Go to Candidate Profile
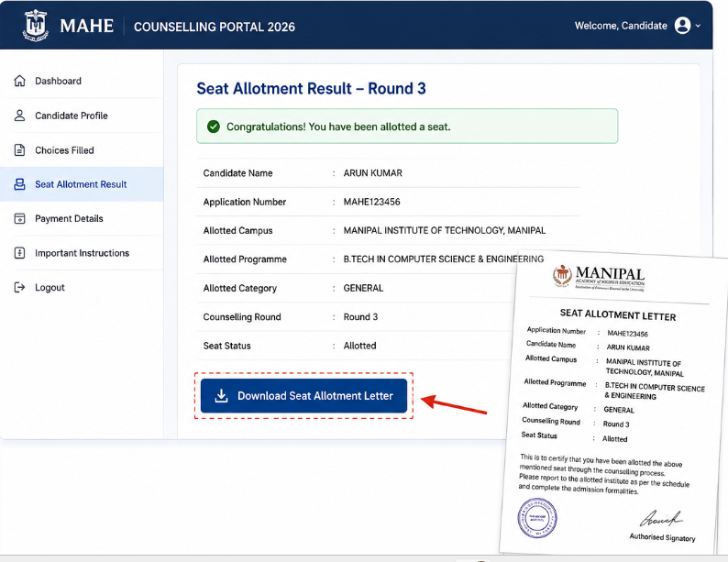The width and height of the screenshot is (728, 562). pos(82,116)
